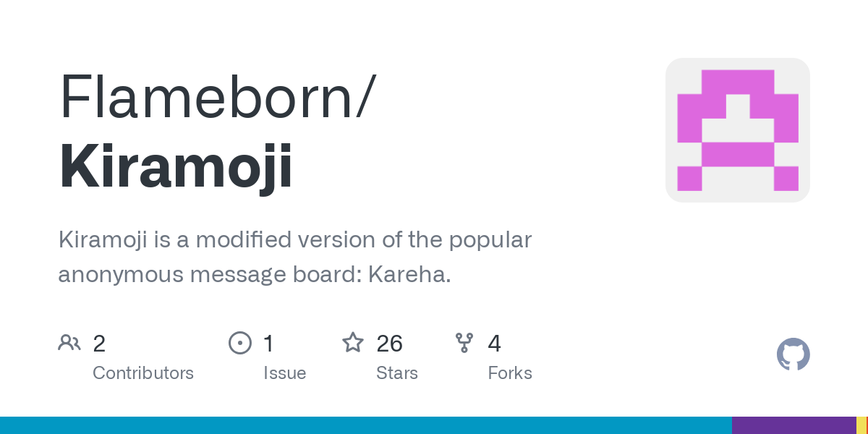Click the star icon
This screenshot has height=434, width=868.
click(353, 342)
